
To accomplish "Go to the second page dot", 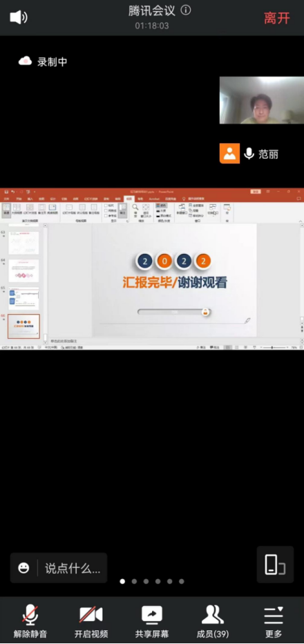I will [134, 581].
